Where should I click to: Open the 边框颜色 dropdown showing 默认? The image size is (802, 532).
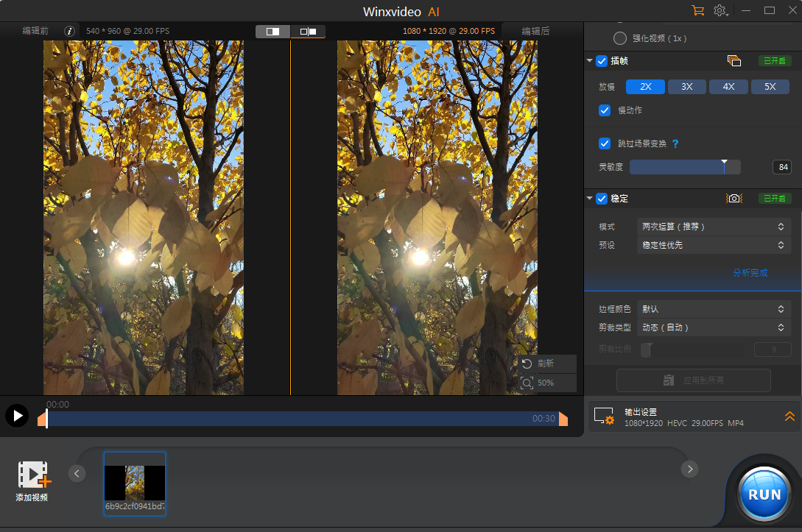(713, 308)
